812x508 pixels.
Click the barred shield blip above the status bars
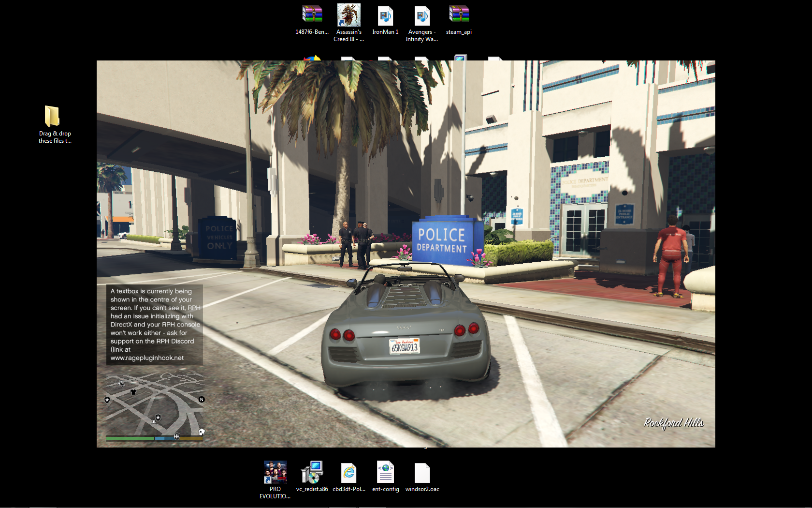pos(177,436)
